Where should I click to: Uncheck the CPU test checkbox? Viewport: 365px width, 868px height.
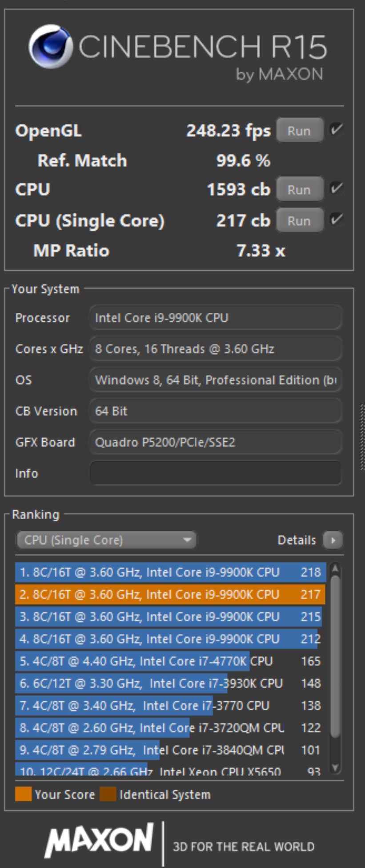[x=337, y=188]
